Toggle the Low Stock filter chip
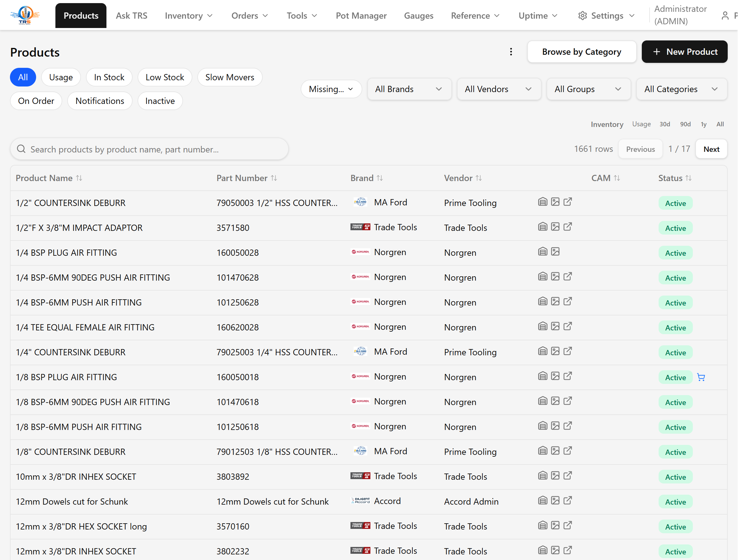The height and width of the screenshot is (560, 747). (x=165, y=77)
